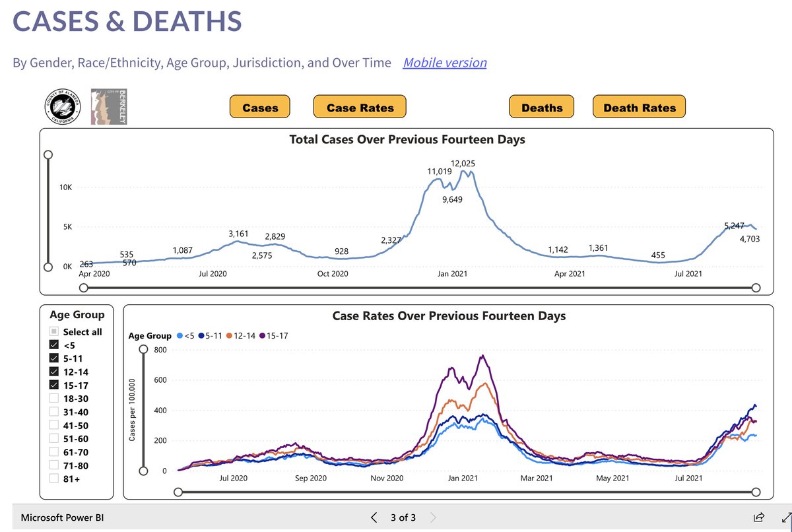
Task: Click left handle of case rates date slider
Action: tap(178, 492)
